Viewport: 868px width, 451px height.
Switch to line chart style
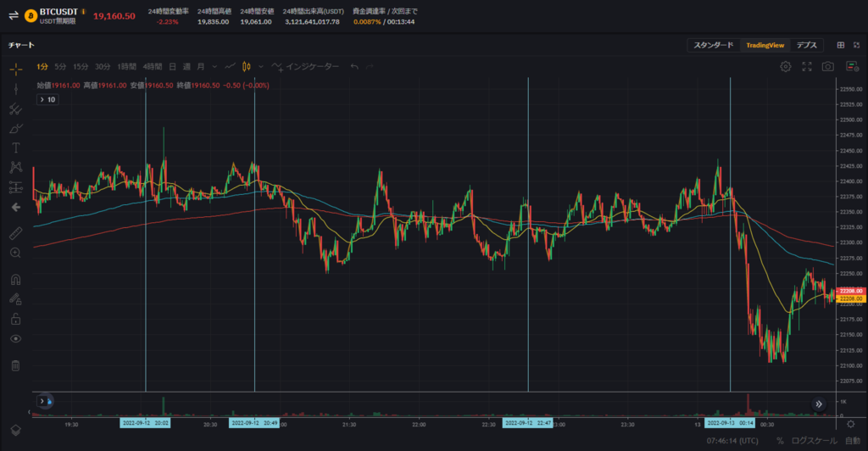231,66
